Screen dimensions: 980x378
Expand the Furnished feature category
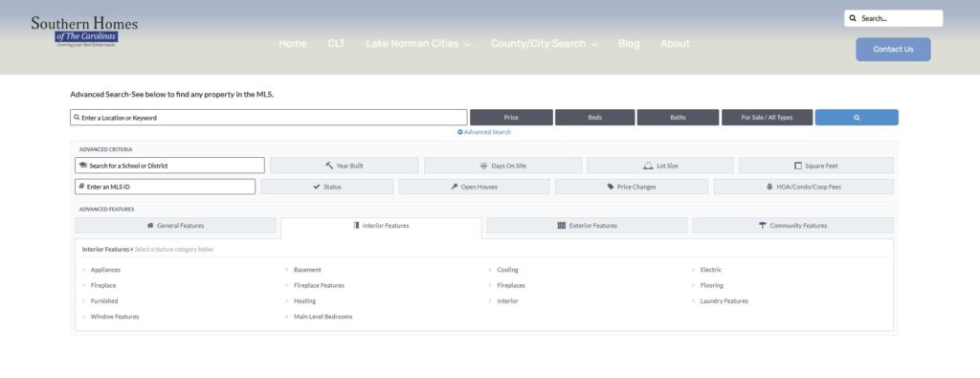coord(103,301)
